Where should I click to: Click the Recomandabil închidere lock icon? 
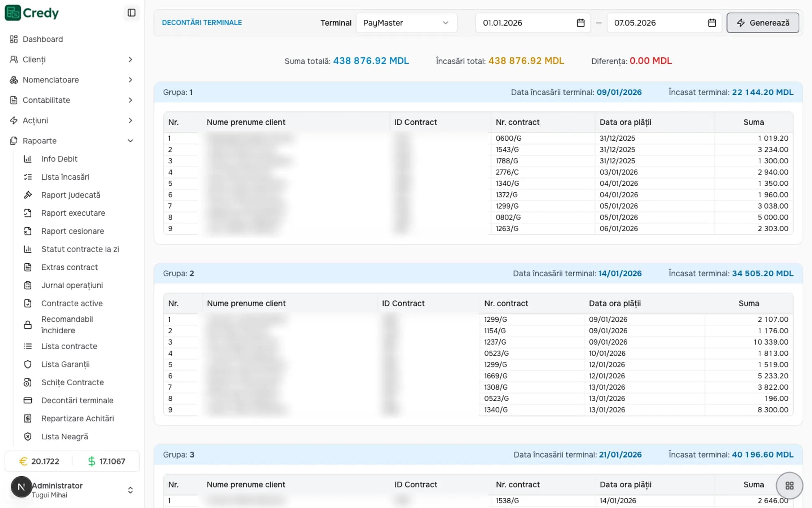28,325
